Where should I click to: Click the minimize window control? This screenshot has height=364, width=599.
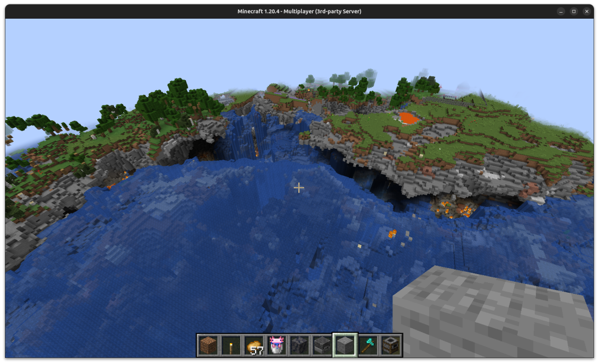click(x=561, y=11)
